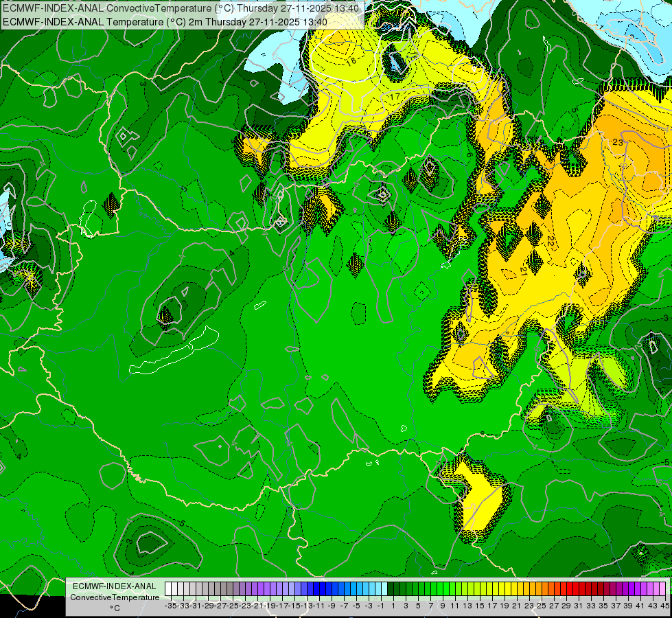Pick the pink rightmost legend color swatch
672x618 pixels.
pyautogui.click(x=662, y=589)
